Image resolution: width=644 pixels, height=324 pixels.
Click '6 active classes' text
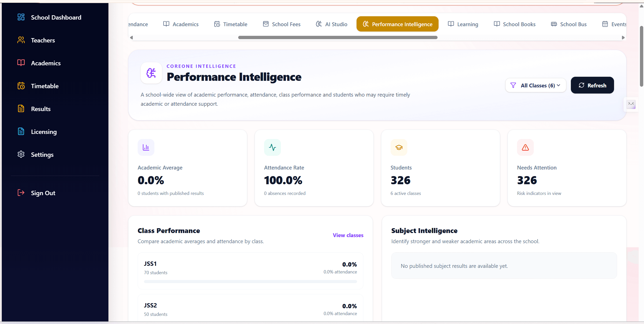406,193
